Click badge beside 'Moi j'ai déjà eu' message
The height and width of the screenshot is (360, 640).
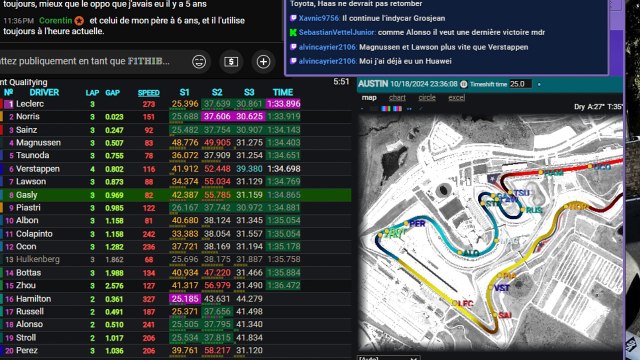pos(293,61)
